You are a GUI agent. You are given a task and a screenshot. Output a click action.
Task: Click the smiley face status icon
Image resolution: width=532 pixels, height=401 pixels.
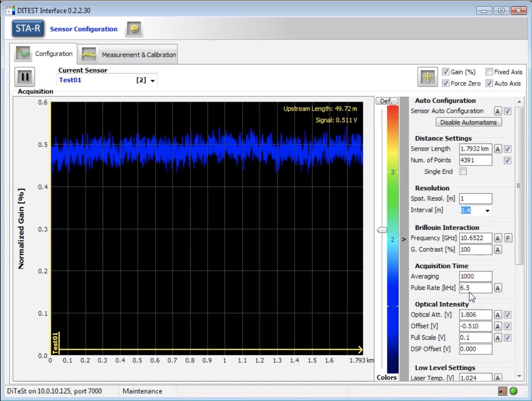134,28
